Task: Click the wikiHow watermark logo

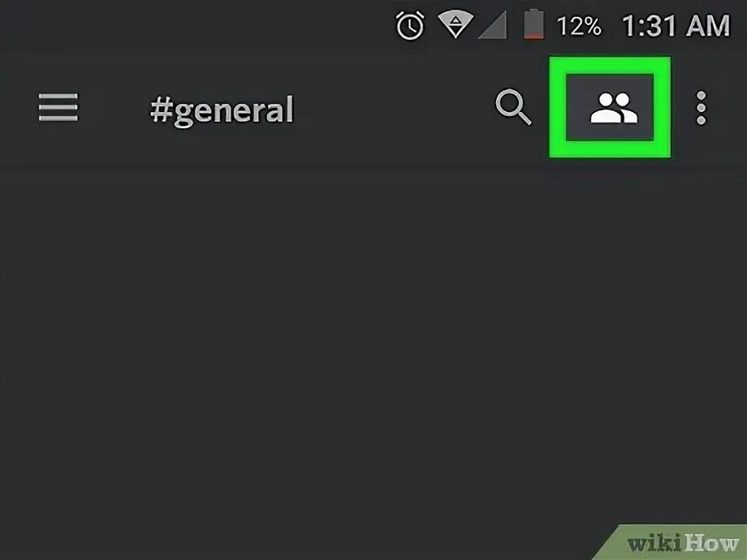Action: pyautogui.click(x=683, y=543)
